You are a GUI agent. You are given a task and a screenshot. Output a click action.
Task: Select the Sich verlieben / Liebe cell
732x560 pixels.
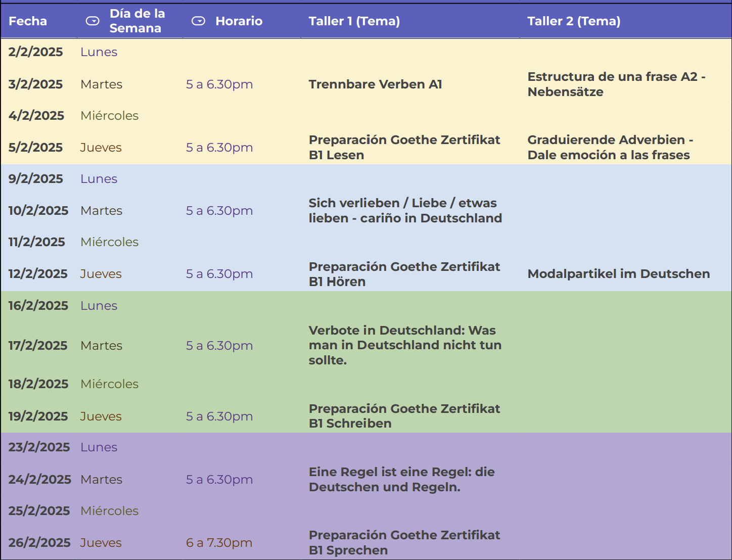pos(405,211)
